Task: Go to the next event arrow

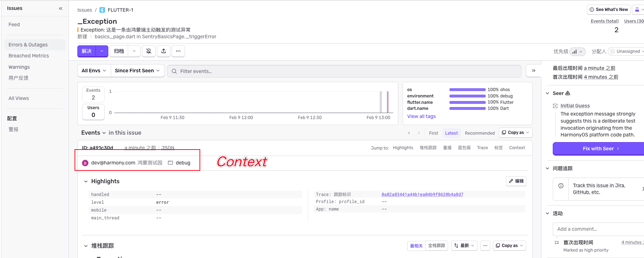Action: [x=419, y=133]
